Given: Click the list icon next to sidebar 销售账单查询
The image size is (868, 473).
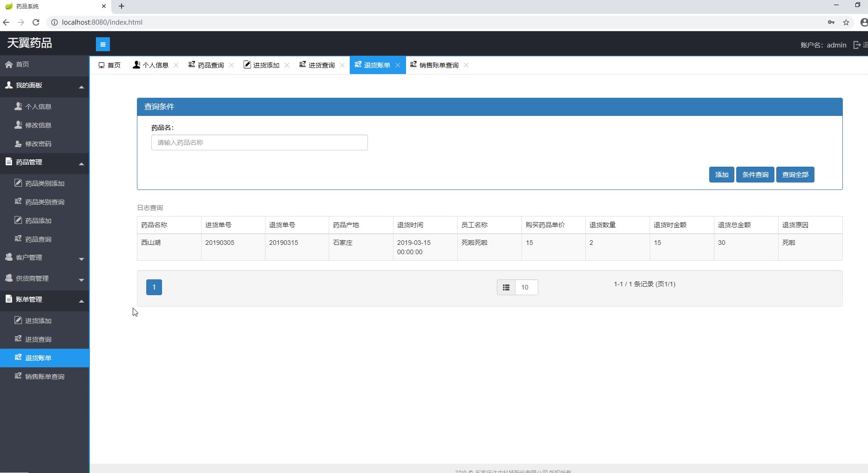Looking at the screenshot, I should click(18, 376).
